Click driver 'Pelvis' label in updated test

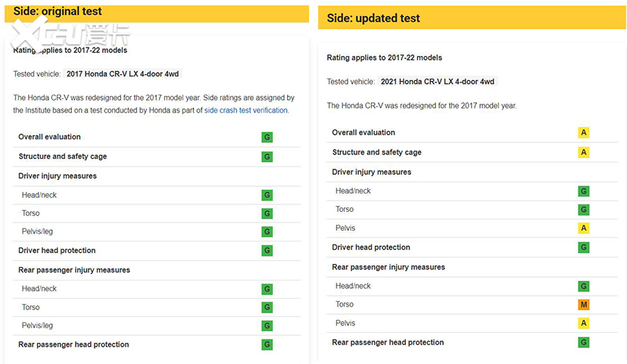tap(345, 228)
